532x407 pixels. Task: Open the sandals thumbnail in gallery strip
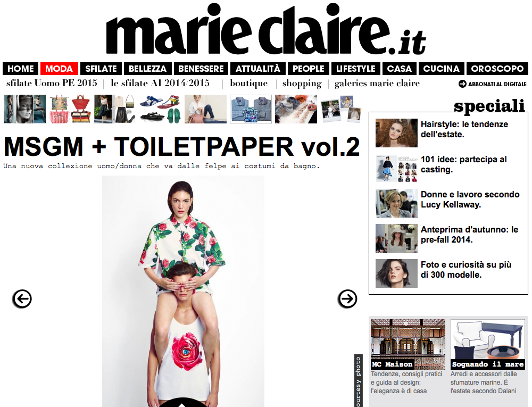[x=160, y=109]
